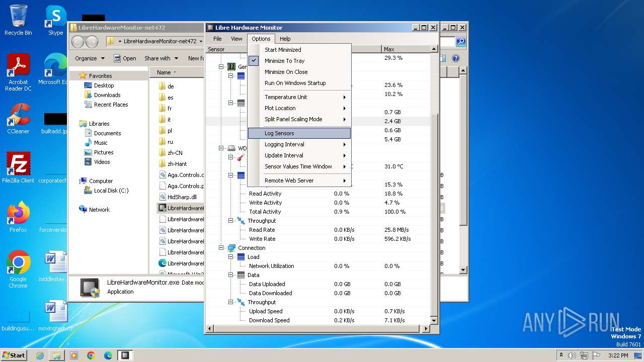
Task: Collapse the Connection Data node
Action: pyautogui.click(x=231, y=275)
